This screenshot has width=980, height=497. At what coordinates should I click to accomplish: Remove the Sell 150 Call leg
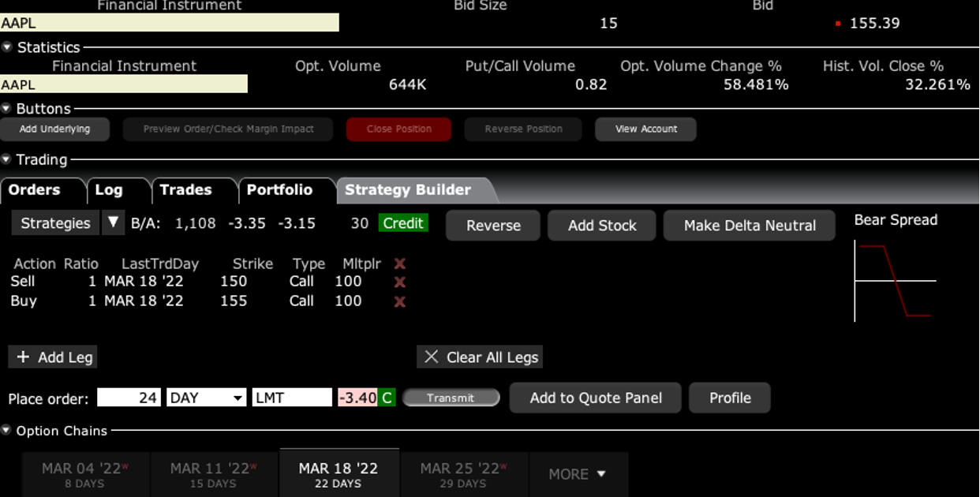(x=399, y=282)
